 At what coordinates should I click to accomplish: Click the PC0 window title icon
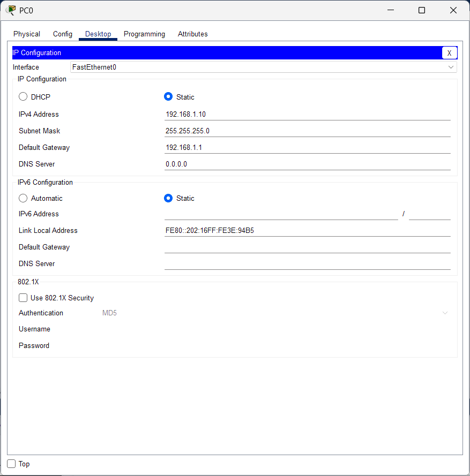pyautogui.click(x=11, y=10)
